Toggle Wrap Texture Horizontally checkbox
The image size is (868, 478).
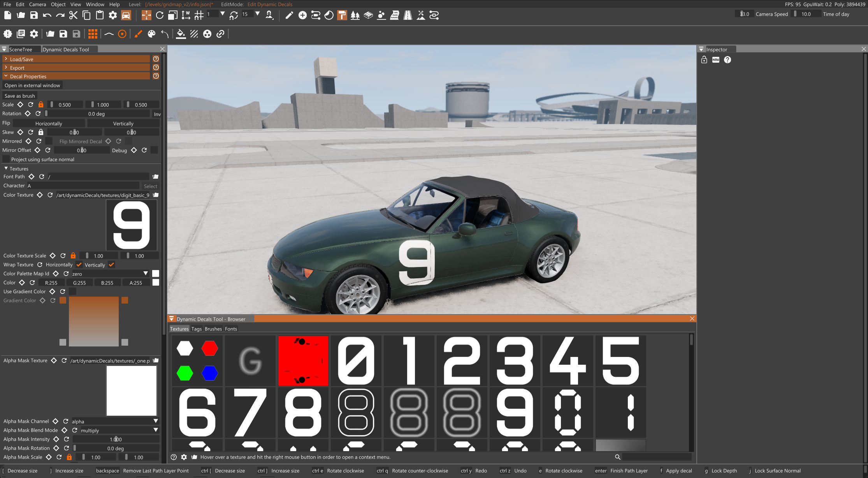click(x=79, y=265)
